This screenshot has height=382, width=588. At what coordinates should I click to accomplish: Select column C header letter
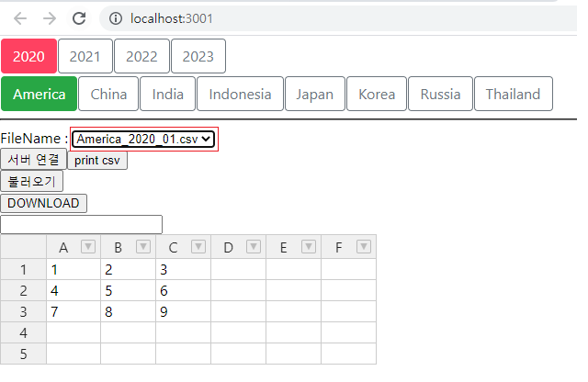coord(173,247)
